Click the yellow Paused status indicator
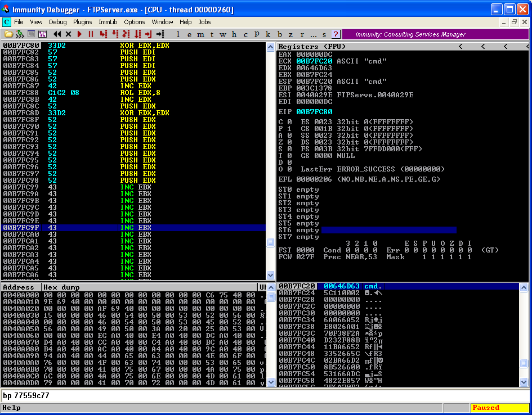The height and width of the screenshot is (415, 532). click(x=500, y=408)
